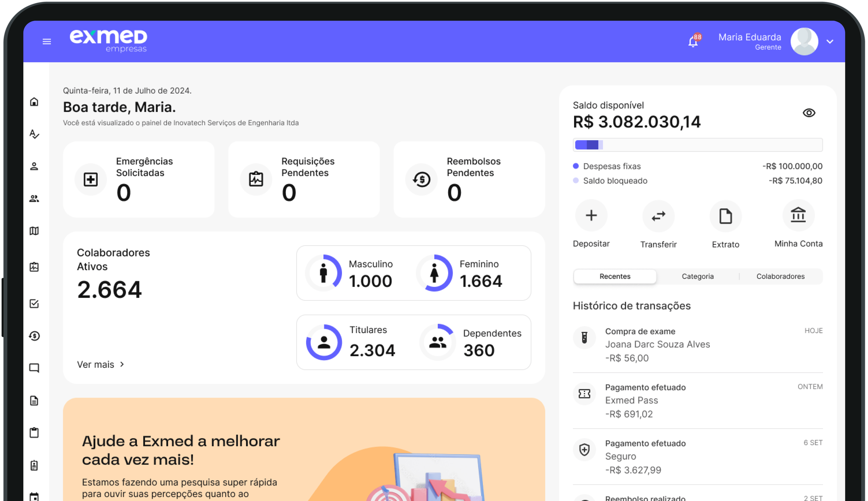Click the R$ 3.082.030,14 balance value
This screenshot has width=868, height=501.
click(x=636, y=122)
